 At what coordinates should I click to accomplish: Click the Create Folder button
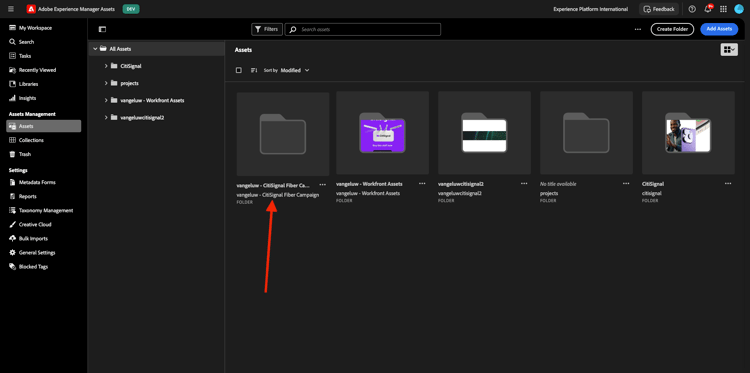coord(672,29)
